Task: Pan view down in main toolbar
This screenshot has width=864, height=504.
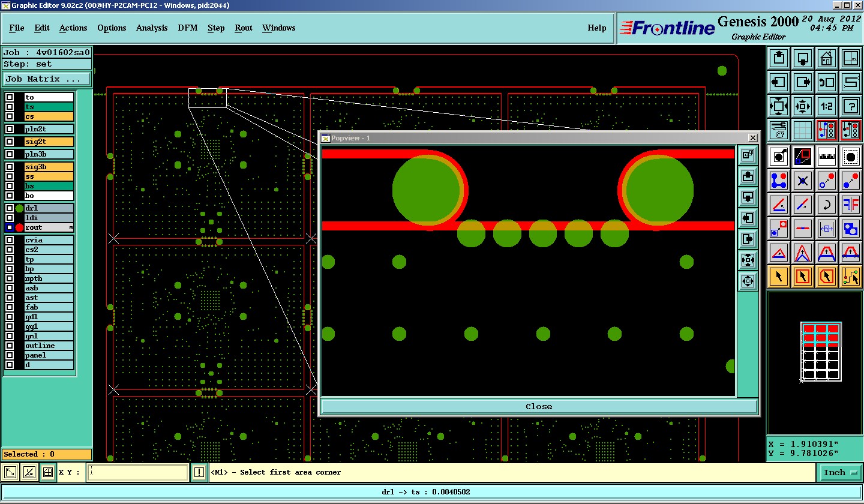Action: pyautogui.click(x=803, y=58)
